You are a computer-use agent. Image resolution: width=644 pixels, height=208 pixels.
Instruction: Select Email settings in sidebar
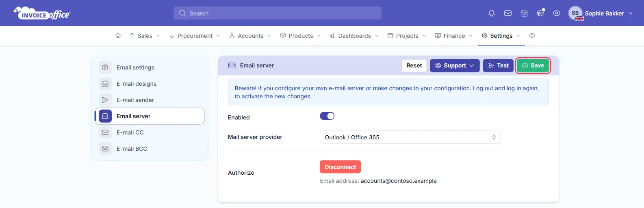tap(150, 67)
